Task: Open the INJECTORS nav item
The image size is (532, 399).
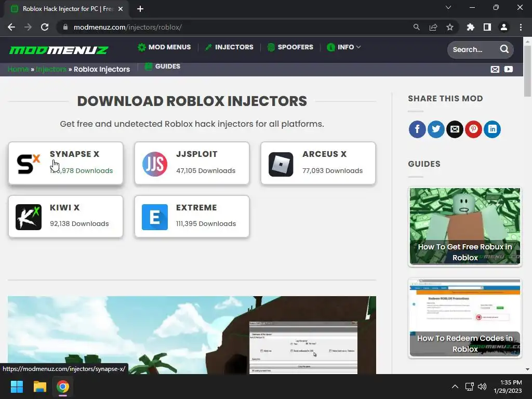Action: click(x=230, y=47)
